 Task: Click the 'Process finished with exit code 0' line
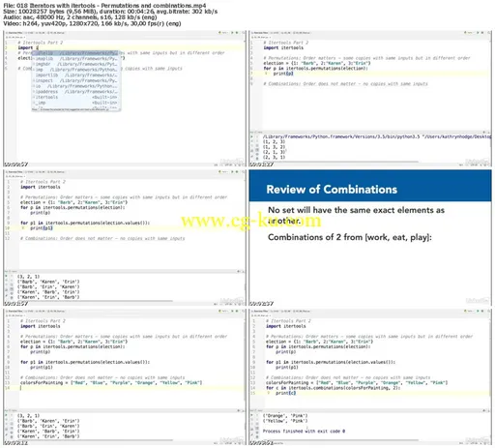[304, 432]
